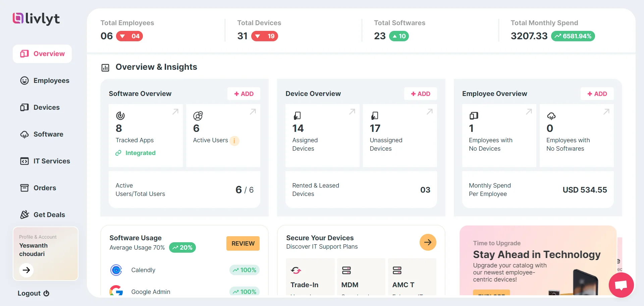This screenshot has width=644, height=306.
Task: Click the No Softwares cloud icon
Action: click(x=551, y=116)
